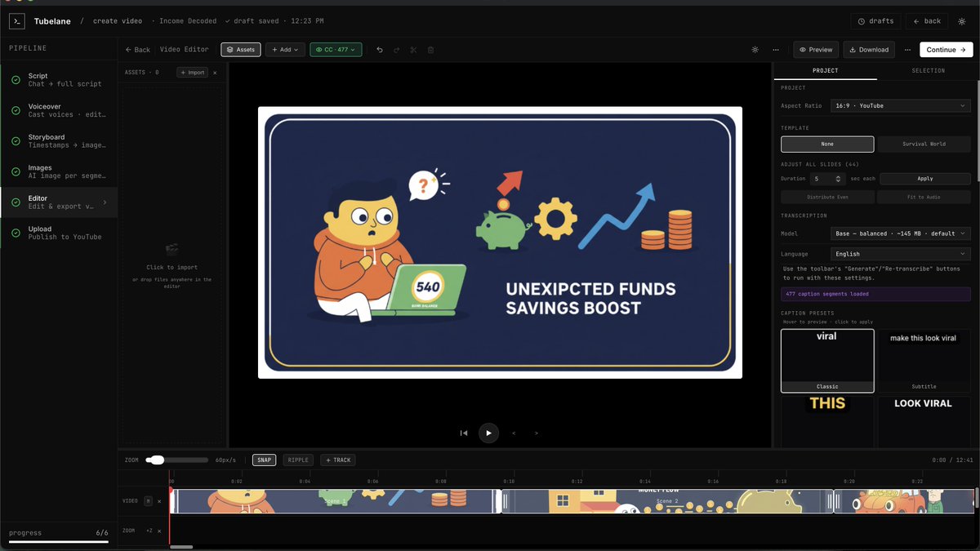Click Distribute Even button
This screenshot has height=551, width=980.
tap(827, 197)
